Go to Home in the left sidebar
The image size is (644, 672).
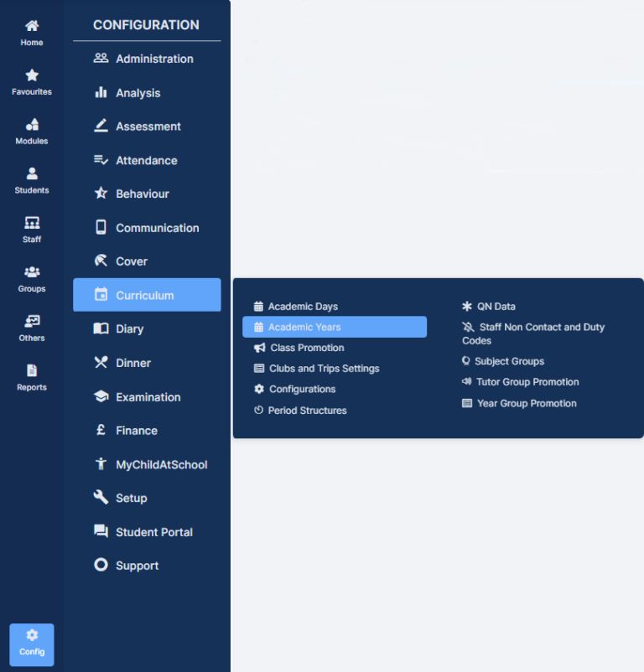pos(32,33)
